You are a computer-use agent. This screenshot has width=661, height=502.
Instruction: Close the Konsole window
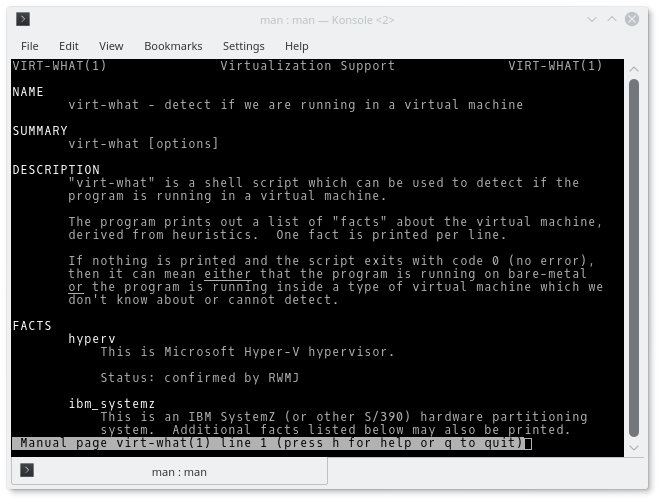[632, 18]
